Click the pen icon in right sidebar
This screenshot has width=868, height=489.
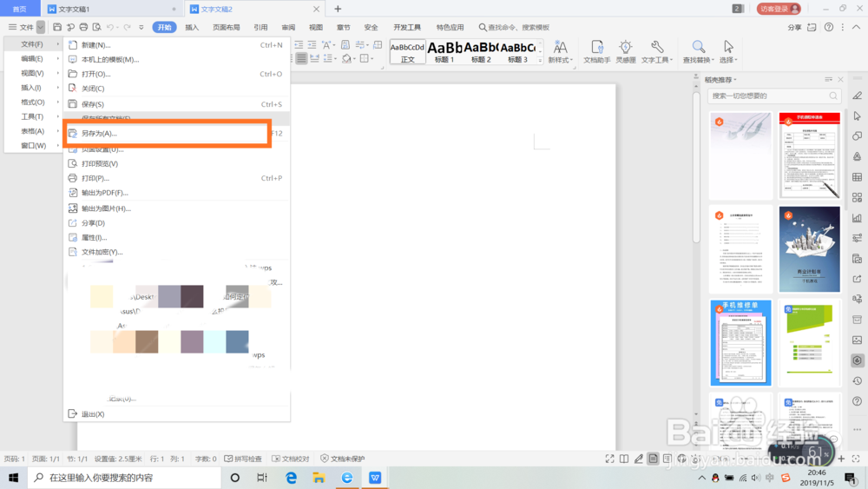[857, 96]
